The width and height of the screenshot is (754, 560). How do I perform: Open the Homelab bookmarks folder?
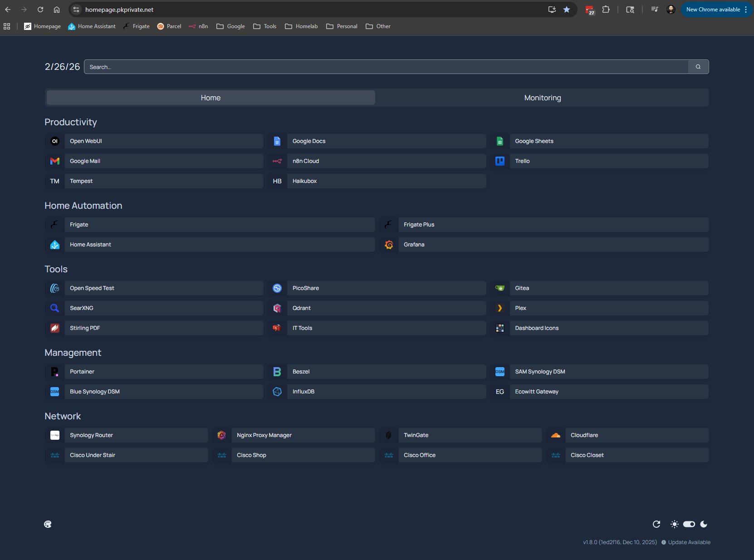coord(301,26)
